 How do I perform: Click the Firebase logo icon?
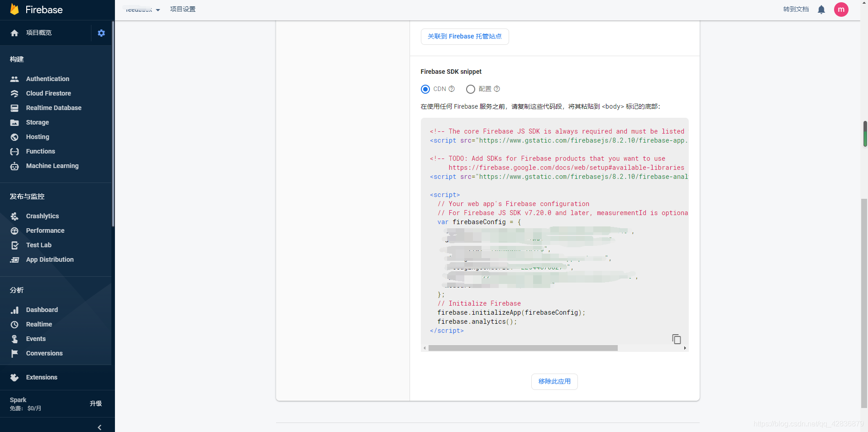click(x=14, y=10)
